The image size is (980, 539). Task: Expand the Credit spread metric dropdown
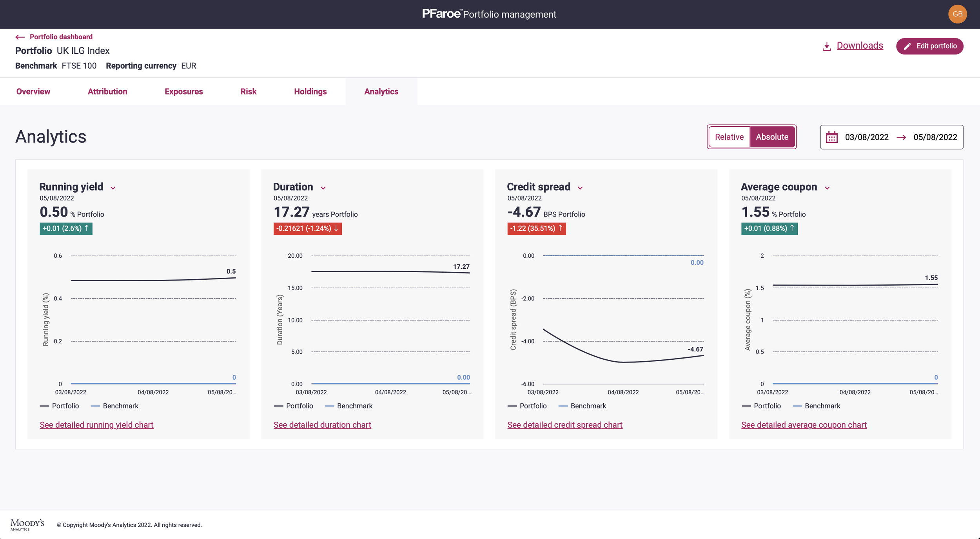[x=580, y=188]
